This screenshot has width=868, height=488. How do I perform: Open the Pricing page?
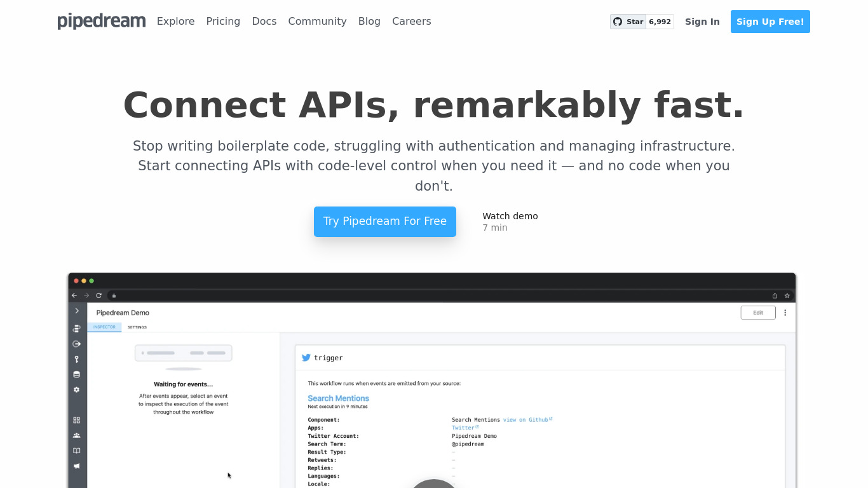(x=223, y=21)
